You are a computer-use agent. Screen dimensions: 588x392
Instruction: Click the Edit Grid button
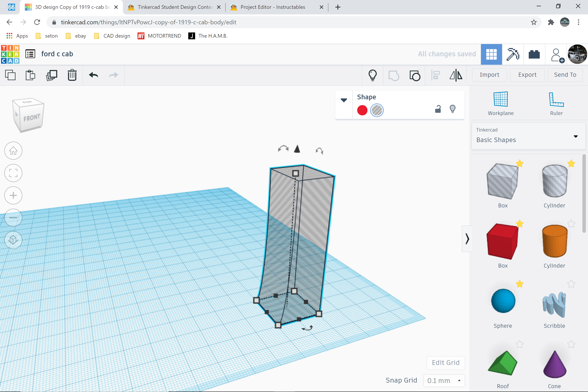coord(446,363)
